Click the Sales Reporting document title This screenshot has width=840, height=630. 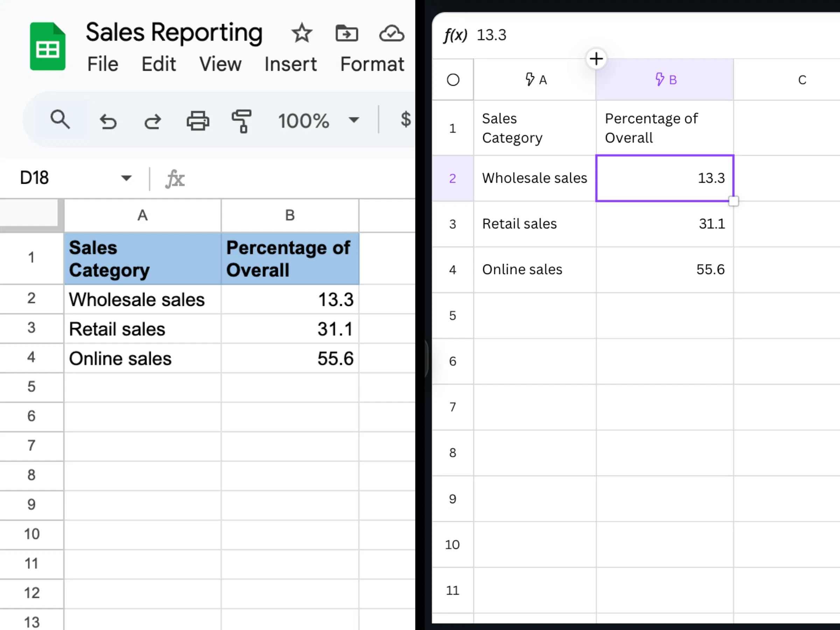pyautogui.click(x=174, y=33)
